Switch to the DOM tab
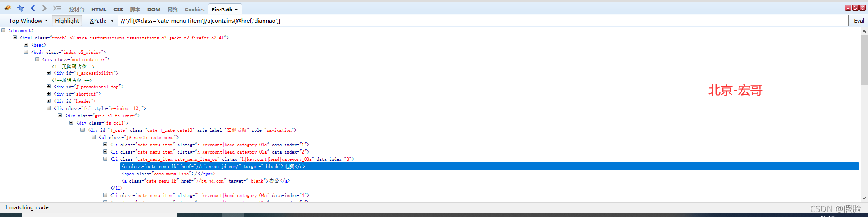The height and width of the screenshot is (217, 868). [154, 9]
